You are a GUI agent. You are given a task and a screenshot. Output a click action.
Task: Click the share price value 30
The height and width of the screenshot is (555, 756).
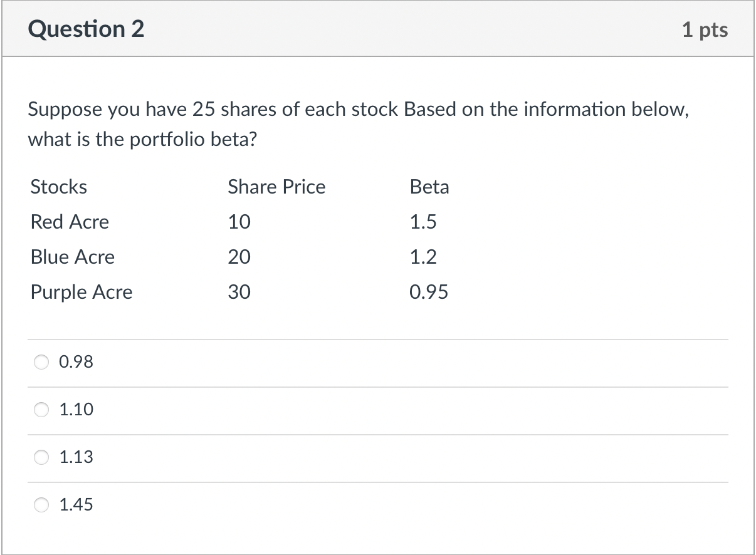pyautogui.click(x=239, y=292)
